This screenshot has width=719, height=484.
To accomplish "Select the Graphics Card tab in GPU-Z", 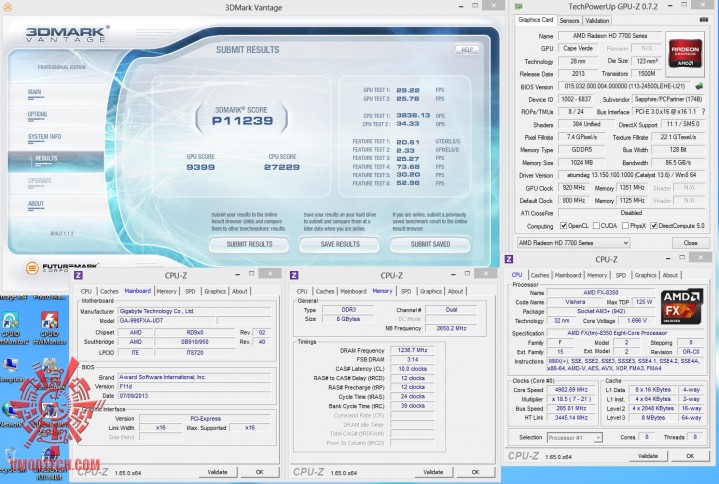I will (535, 20).
